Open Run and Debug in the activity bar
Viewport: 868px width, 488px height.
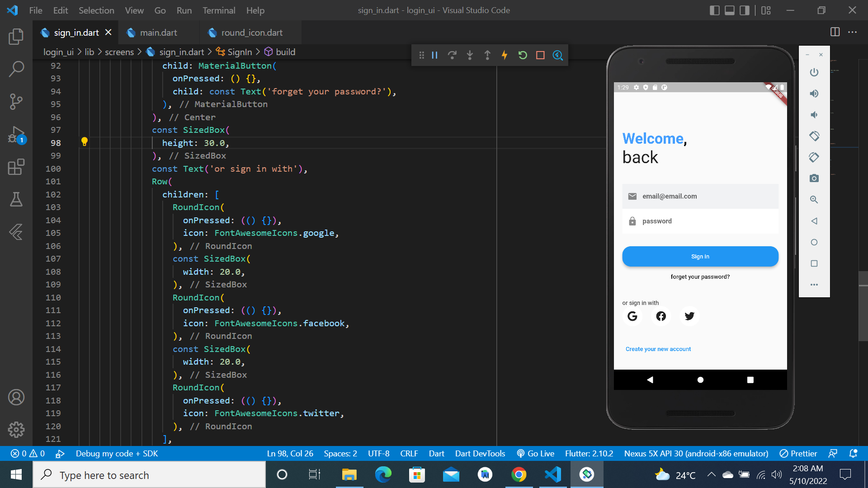pos(16,135)
